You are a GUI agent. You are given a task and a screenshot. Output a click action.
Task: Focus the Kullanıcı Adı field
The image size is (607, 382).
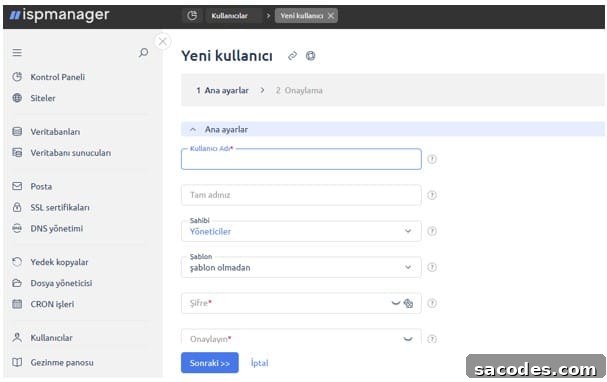click(x=301, y=159)
